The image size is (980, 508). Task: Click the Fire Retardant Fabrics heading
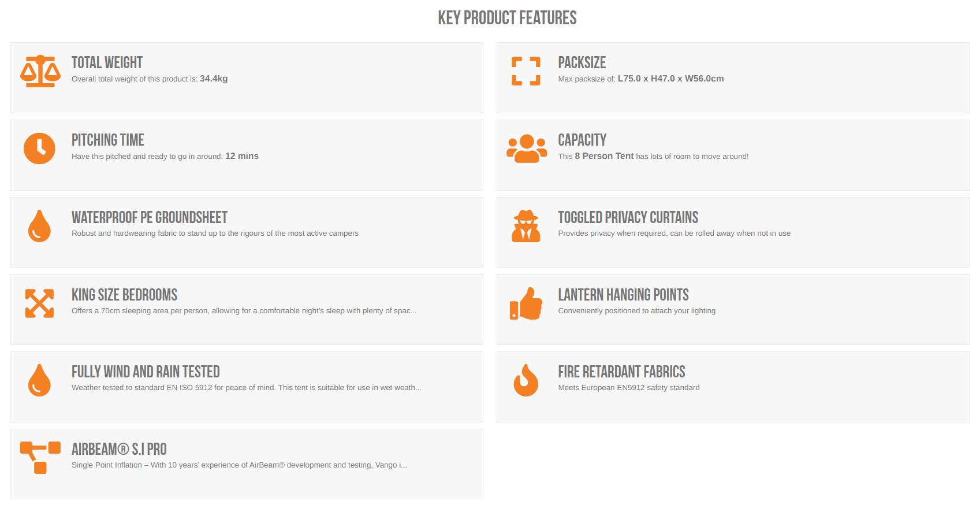click(621, 372)
